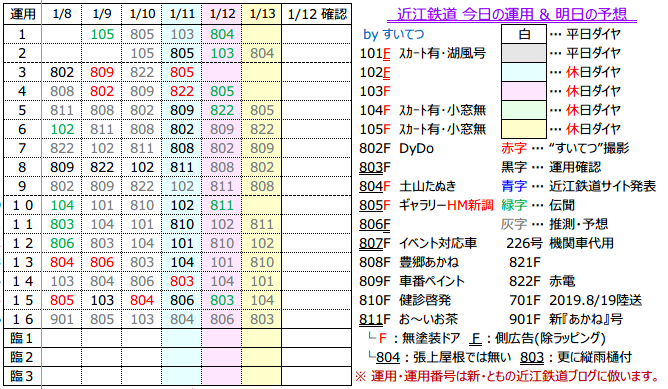668x389 pixels.
Task: Click 901 in row 16 under 1/8
Action: pyautogui.click(x=62, y=319)
